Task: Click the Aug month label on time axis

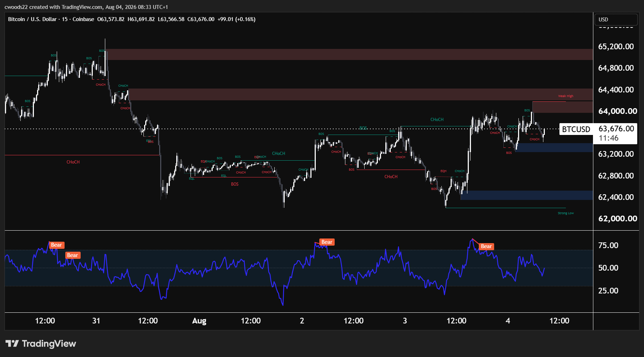Action: tap(199, 321)
